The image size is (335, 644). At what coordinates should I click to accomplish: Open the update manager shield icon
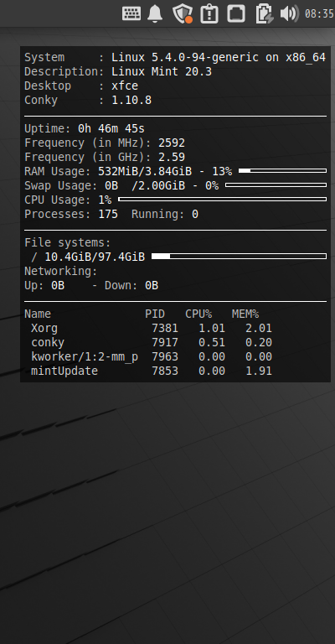coord(182,13)
